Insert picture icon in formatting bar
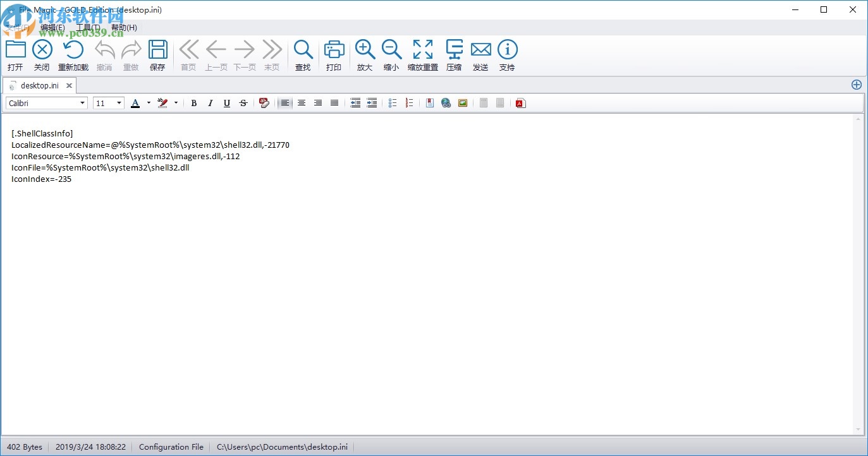This screenshot has width=868, height=456. [x=463, y=103]
